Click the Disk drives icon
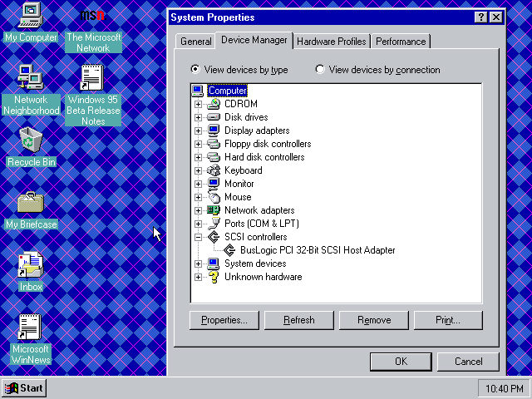The width and height of the screenshot is (532, 399). click(x=214, y=117)
